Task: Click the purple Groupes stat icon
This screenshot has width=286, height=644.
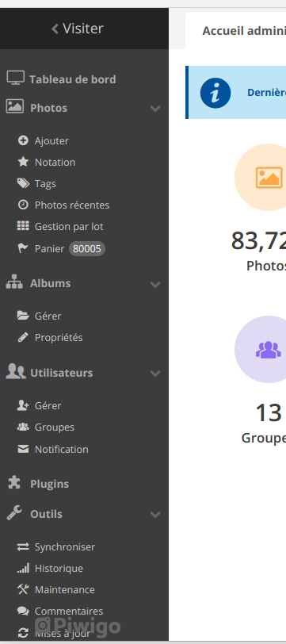Action: point(268,349)
